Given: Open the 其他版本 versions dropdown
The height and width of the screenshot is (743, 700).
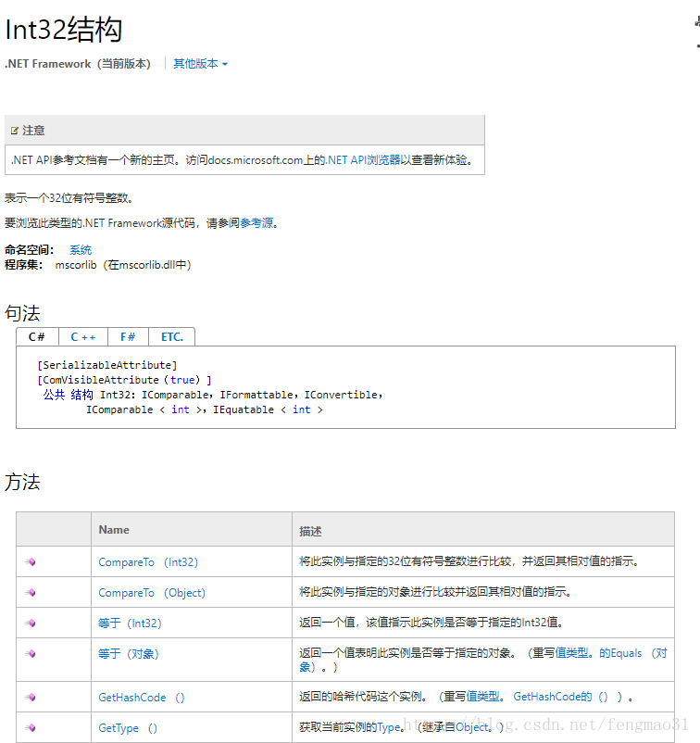Looking at the screenshot, I should [x=200, y=64].
